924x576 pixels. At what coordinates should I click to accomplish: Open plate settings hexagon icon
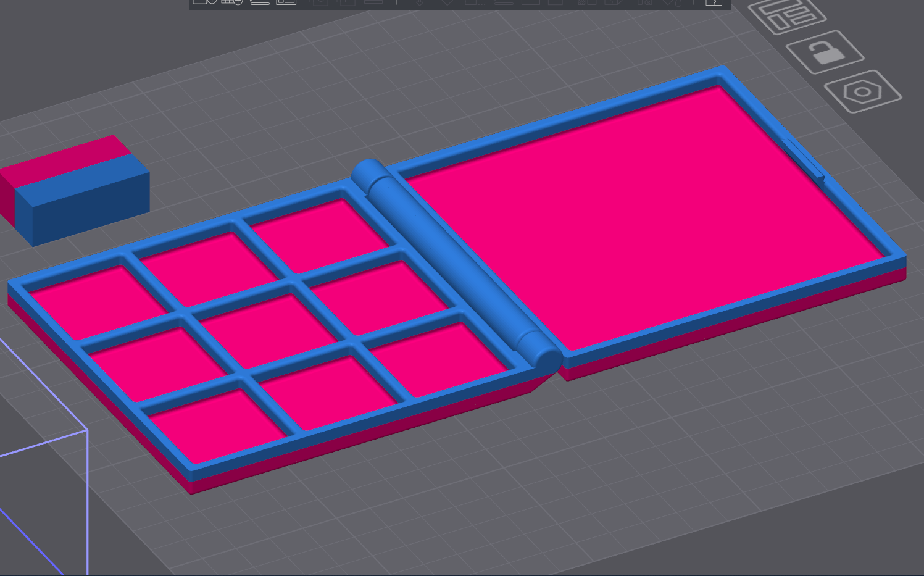(862, 93)
